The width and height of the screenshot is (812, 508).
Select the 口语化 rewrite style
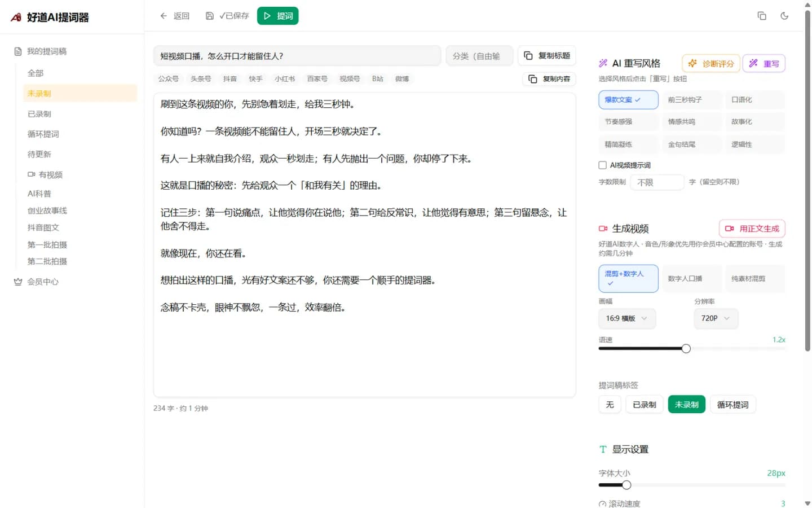coord(755,100)
